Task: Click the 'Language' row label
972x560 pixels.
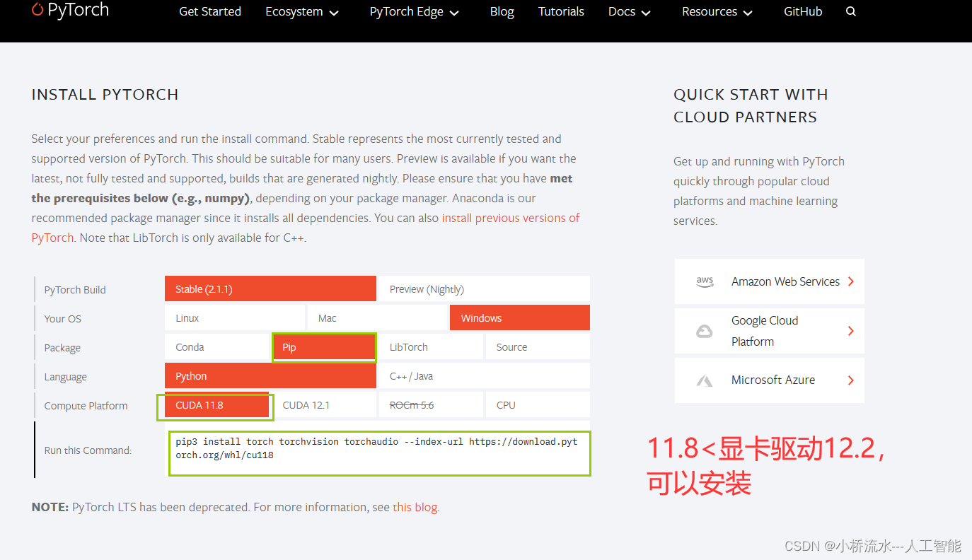Action: tap(65, 377)
